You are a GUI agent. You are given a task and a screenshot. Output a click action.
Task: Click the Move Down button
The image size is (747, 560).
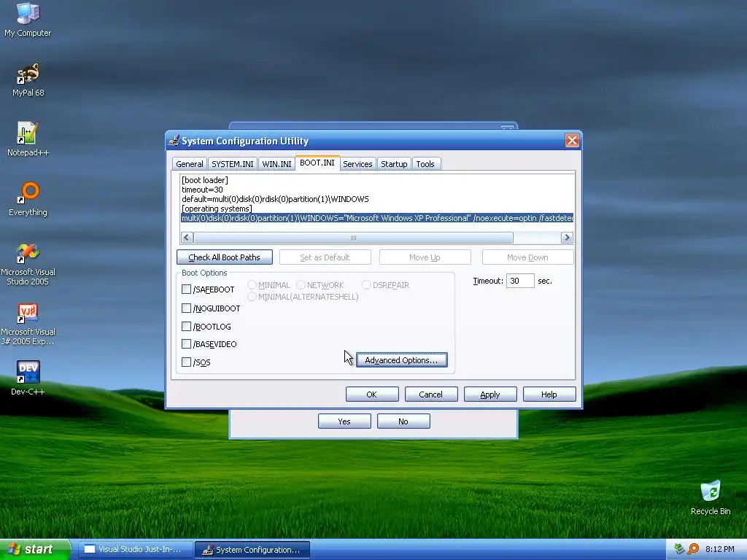[x=527, y=257]
